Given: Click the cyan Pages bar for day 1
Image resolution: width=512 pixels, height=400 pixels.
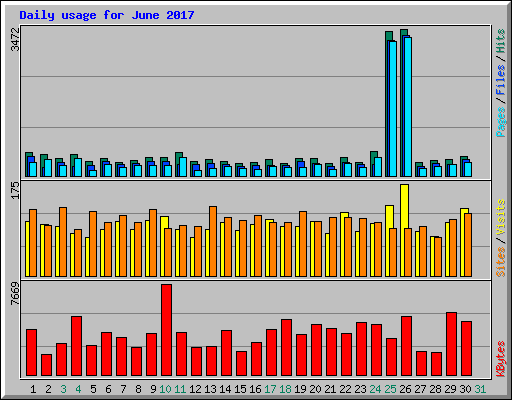Looking at the screenshot, I should click(x=33, y=169).
